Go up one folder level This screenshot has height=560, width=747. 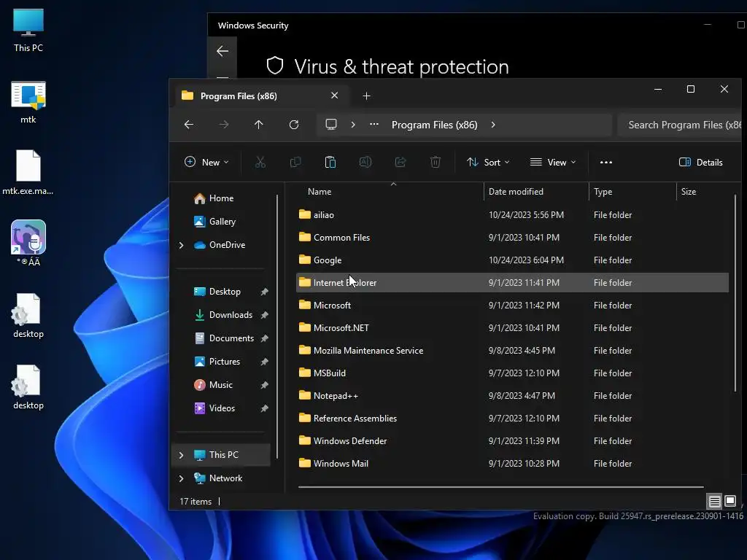click(x=259, y=125)
